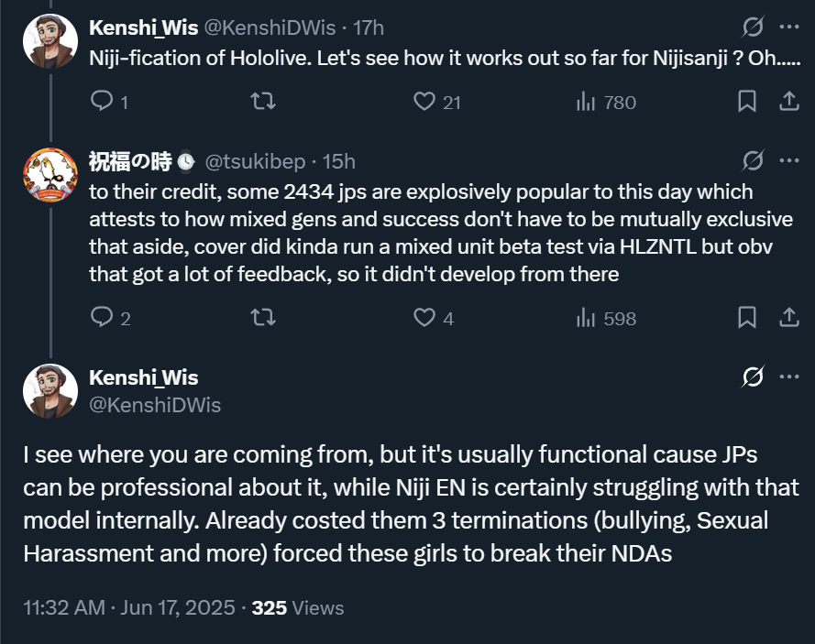Retweet the Niji-fication of Hololive tweet
Image resolution: width=815 pixels, height=644 pixels.
click(x=262, y=102)
